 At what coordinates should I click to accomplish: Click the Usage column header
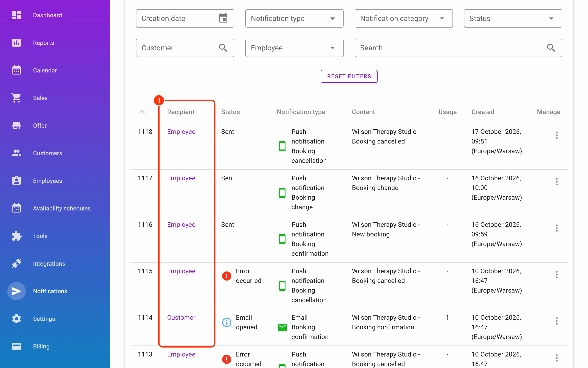click(447, 112)
